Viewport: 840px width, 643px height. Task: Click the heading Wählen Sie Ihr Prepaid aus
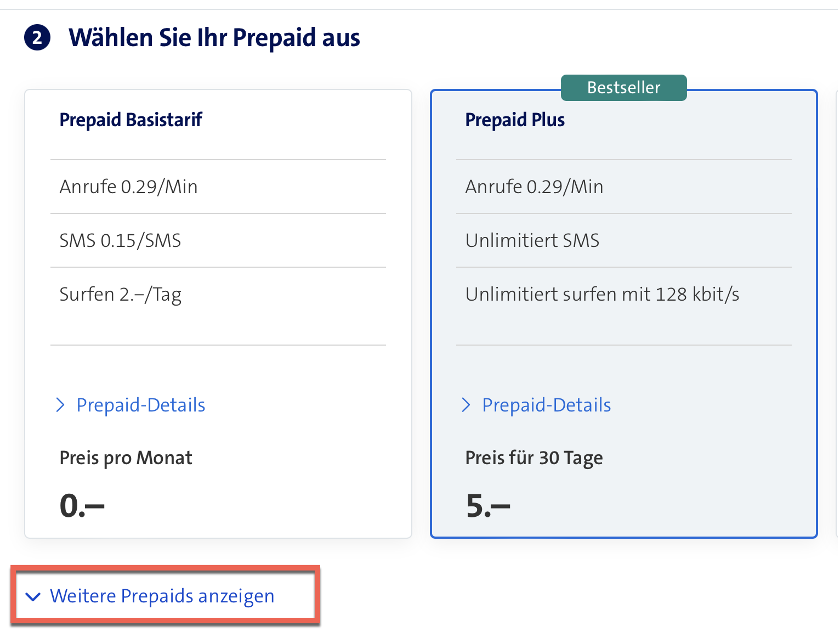[x=214, y=38]
